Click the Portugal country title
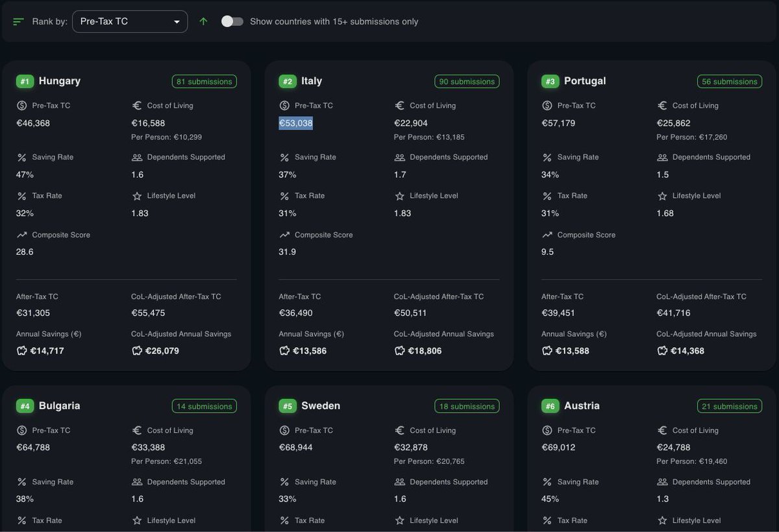 [585, 81]
